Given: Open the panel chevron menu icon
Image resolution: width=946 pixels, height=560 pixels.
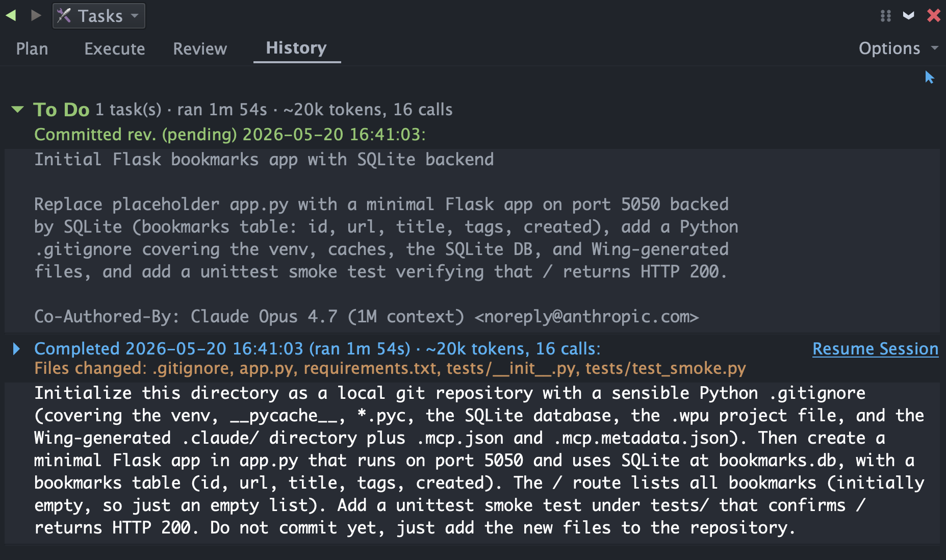Looking at the screenshot, I should [908, 16].
